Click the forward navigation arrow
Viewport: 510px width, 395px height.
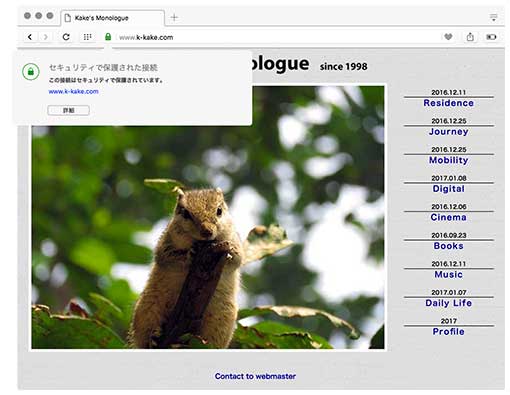[x=46, y=37]
